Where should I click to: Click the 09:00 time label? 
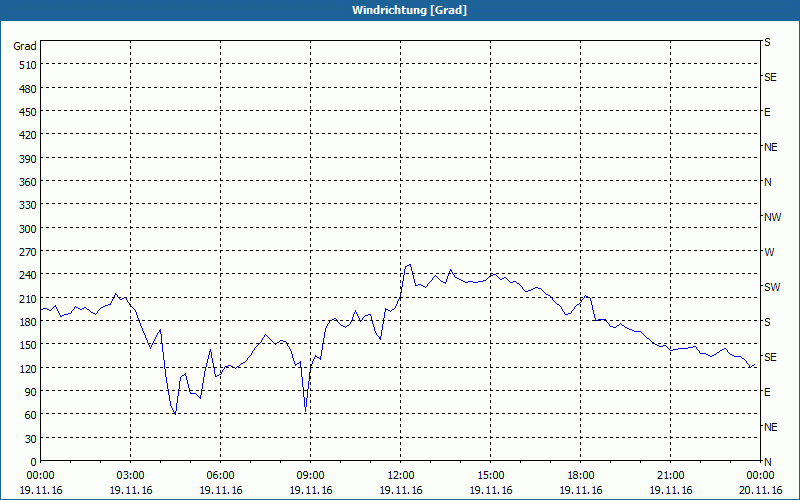tap(311, 476)
